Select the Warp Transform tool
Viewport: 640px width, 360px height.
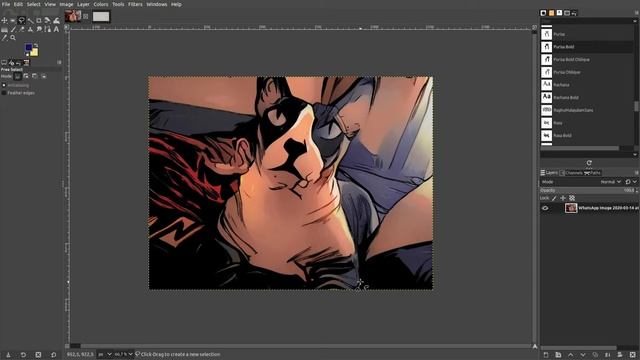(x=56, y=20)
